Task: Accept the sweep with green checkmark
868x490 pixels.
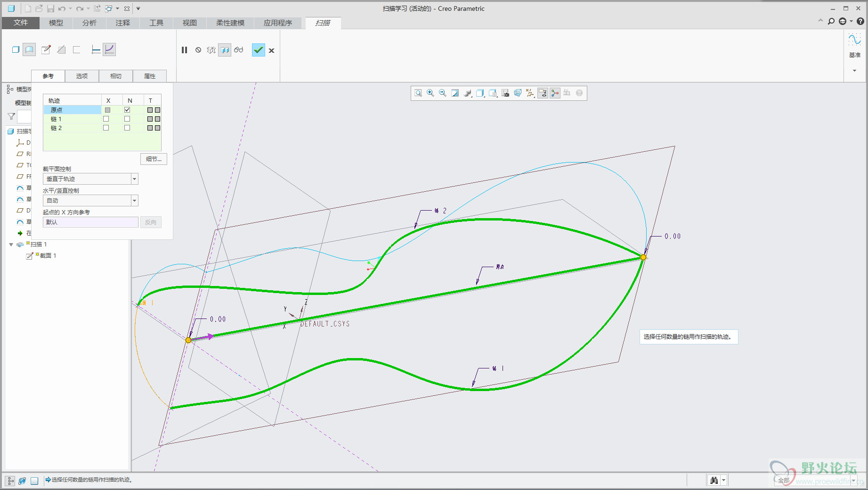Action: point(259,50)
